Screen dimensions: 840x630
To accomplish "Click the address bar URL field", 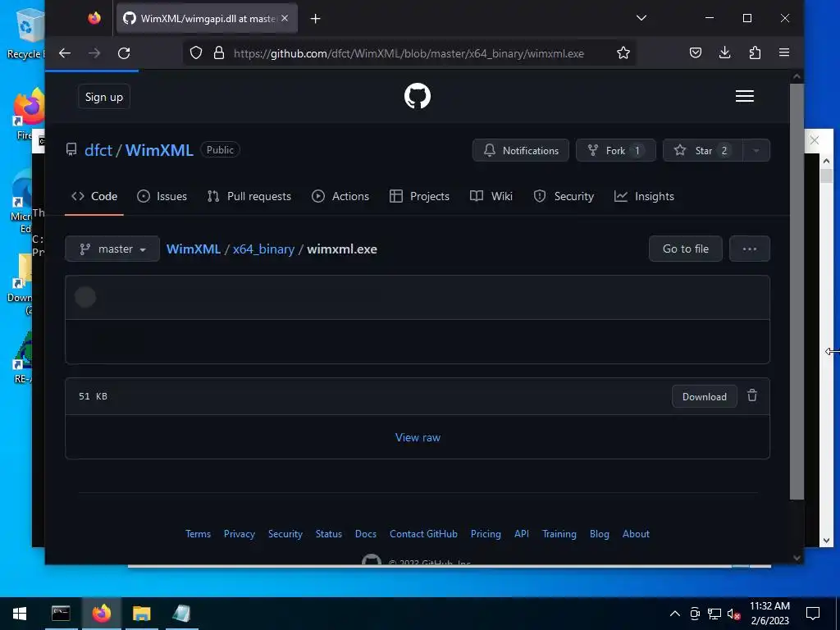I will click(409, 53).
